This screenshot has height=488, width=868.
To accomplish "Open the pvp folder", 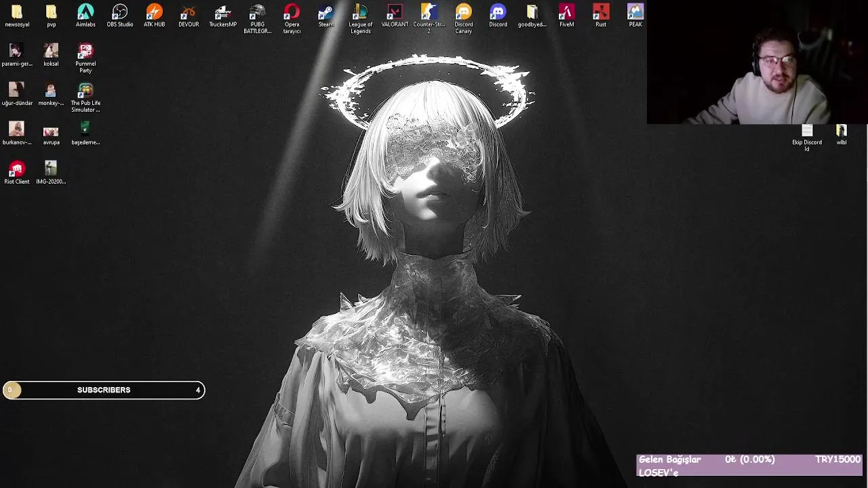I will 52,16.
